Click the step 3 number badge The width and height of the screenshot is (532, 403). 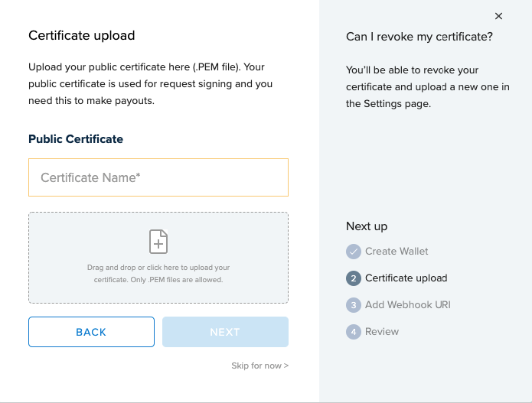pos(353,305)
